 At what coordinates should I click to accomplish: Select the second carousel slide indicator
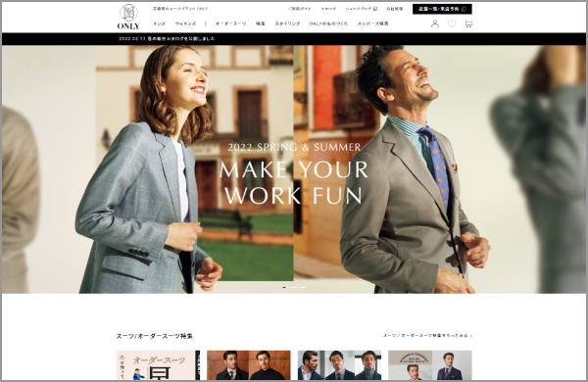(x=294, y=288)
